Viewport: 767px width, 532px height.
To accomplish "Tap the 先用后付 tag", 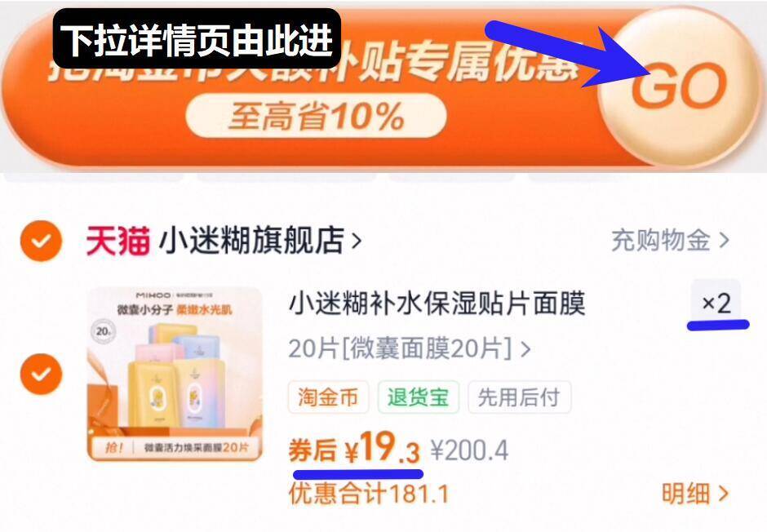I will [x=519, y=397].
